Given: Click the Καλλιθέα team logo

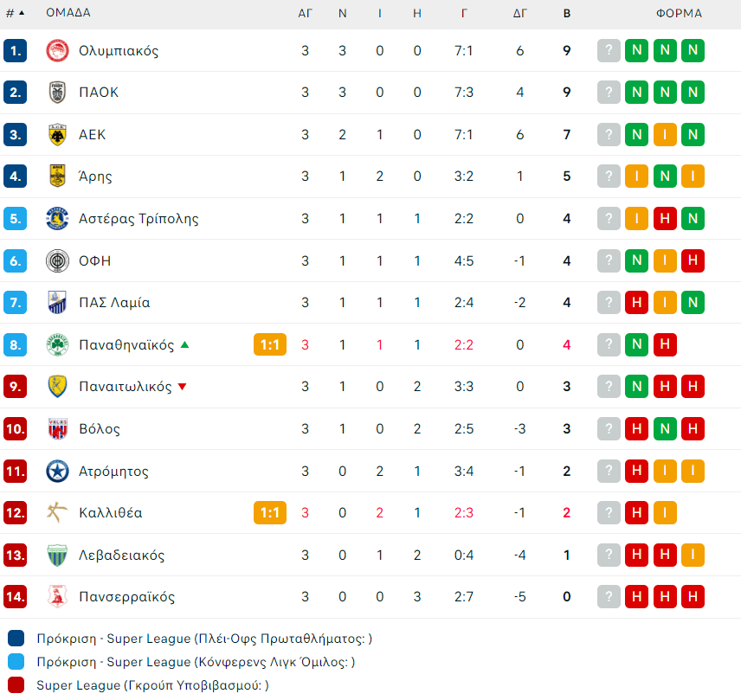Looking at the screenshot, I should point(57,512).
